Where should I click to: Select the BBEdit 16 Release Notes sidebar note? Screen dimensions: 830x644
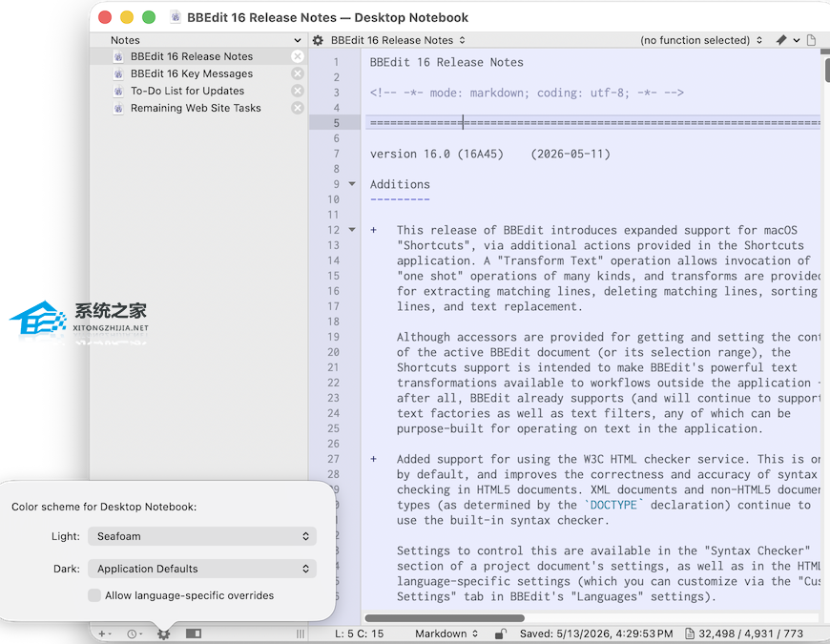tap(199, 56)
